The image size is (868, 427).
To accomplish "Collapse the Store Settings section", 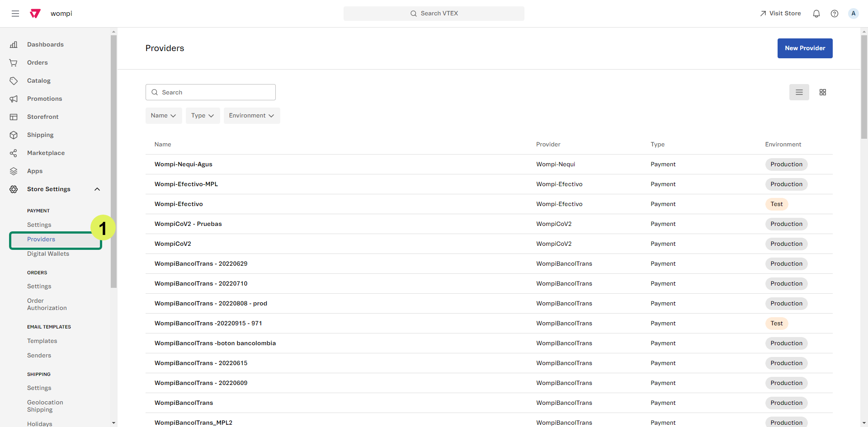I will click(97, 189).
